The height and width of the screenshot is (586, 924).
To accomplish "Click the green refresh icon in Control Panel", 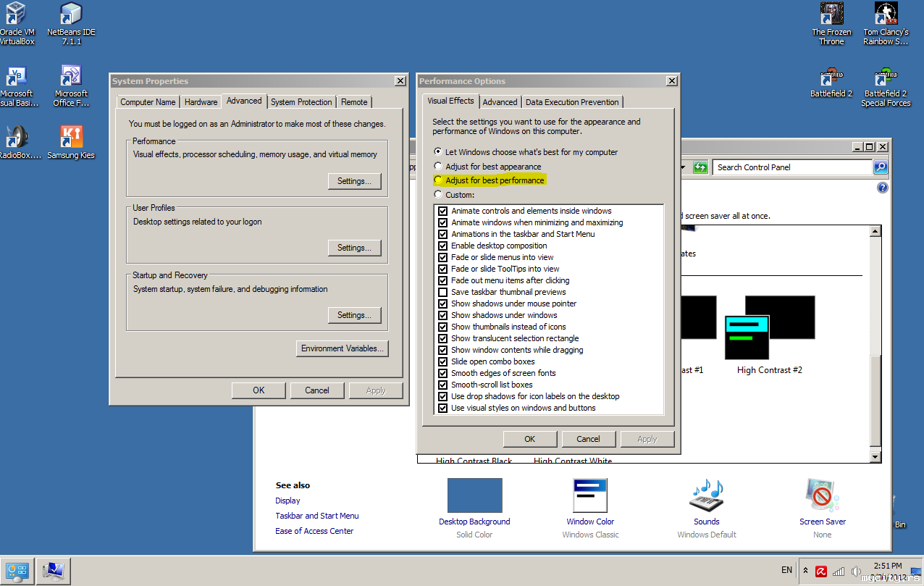I will (x=700, y=167).
